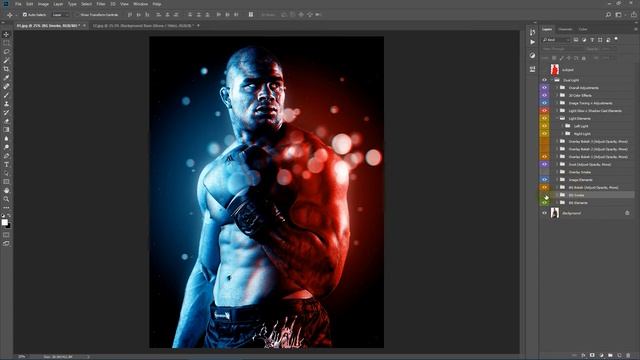The width and height of the screenshot is (640, 360).
Task: Toggle the Auto-Select checkbox
Action: pyautogui.click(x=25, y=15)
